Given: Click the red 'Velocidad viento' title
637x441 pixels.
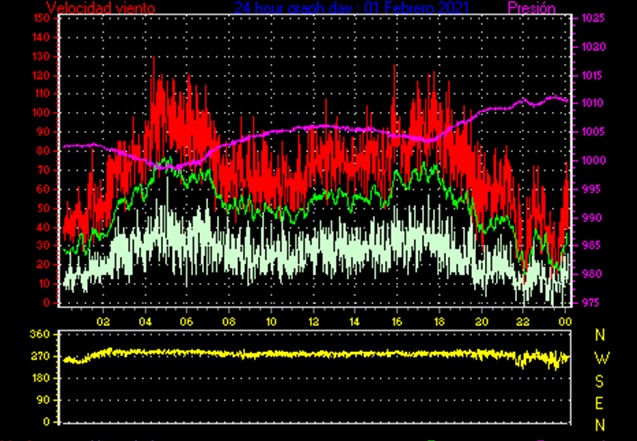Looking at the screenshot, I should tap(100, 8).
